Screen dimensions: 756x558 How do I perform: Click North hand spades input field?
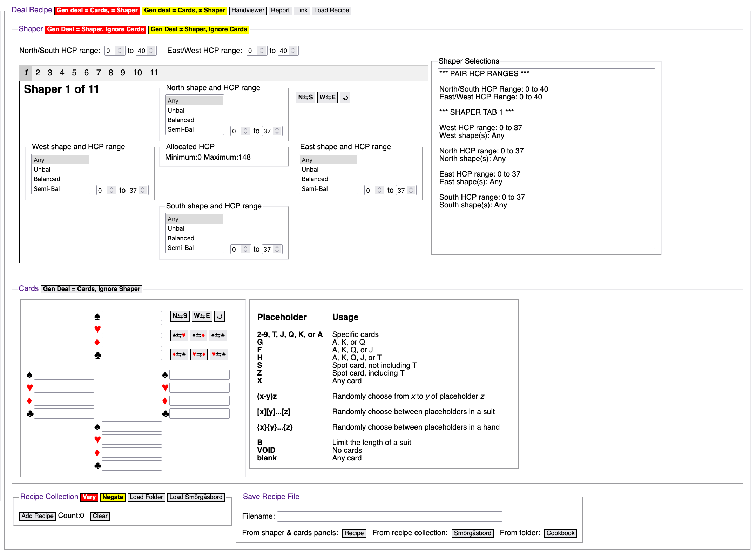(132, 316)
